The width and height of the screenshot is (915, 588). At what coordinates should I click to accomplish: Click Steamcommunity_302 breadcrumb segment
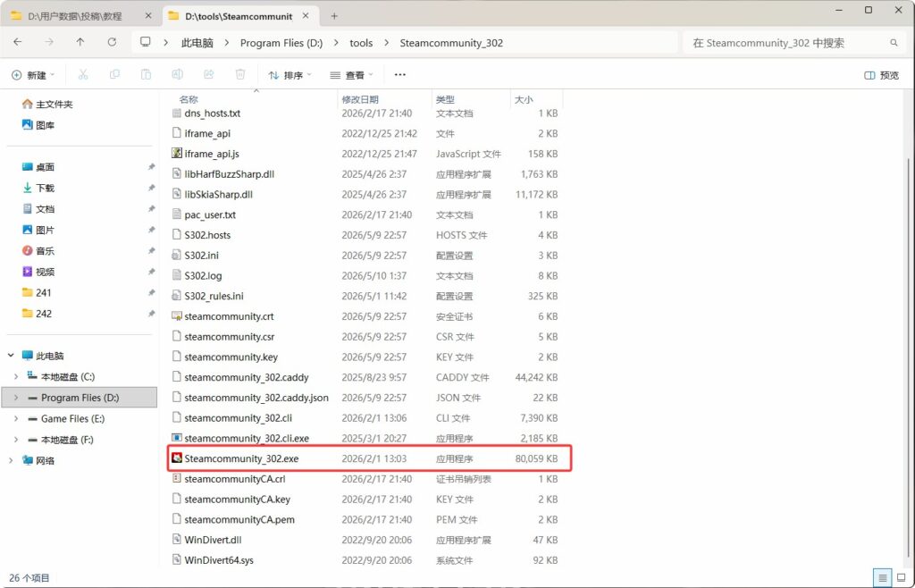(x=451, y=43)
